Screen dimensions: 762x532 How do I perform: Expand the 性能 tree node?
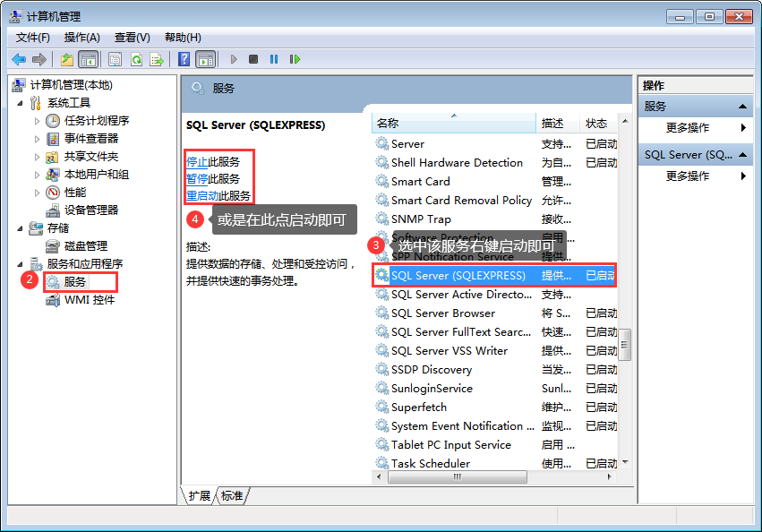pos(37,193)
